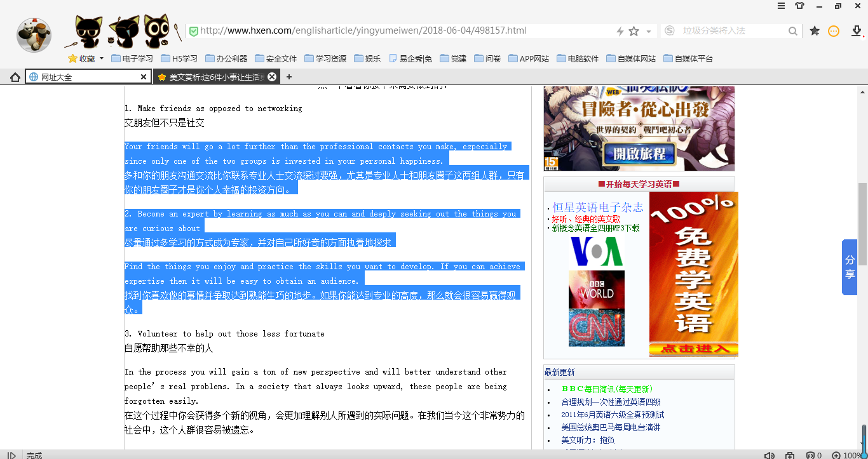The image size is (868, 459).
Task: Open the H5学习 bookmark folder
Action: [x=179, y=58]
